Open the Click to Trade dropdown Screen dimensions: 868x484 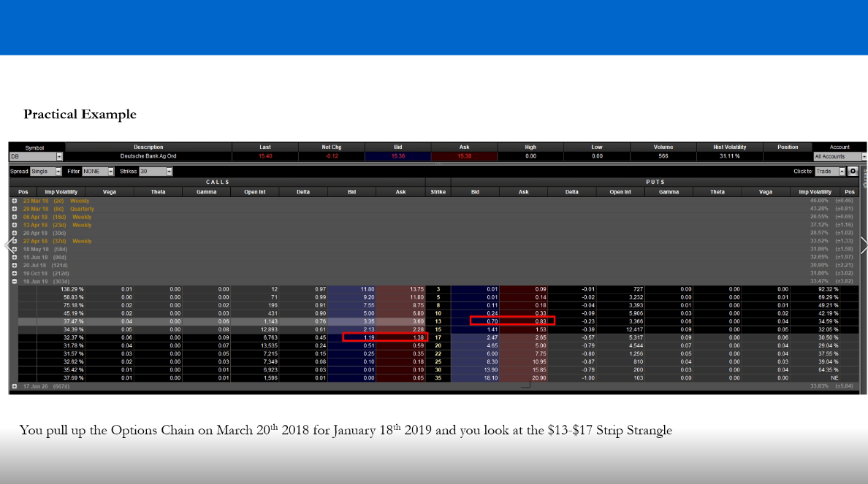coord(841,172)
